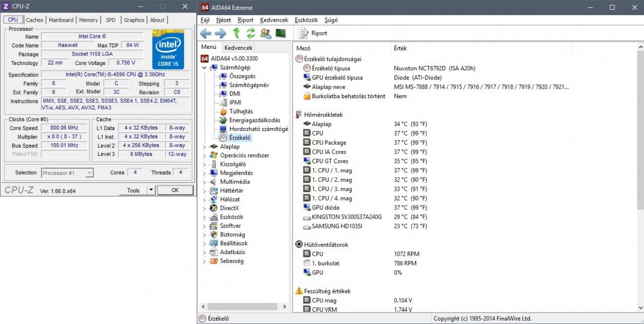Select Hordozható számítógép tree item
The height and width of the screenshot is (324, 644).
(259, 129)
